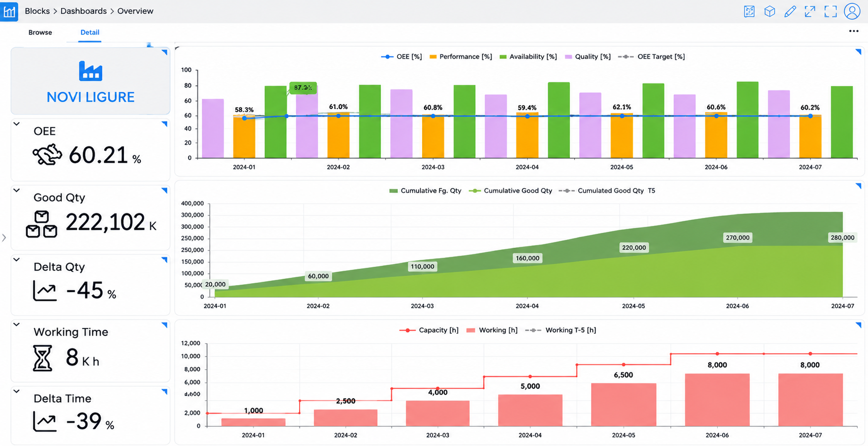
Task: Collapse the Delta Qty card chevron
Action: pos(16,259)
